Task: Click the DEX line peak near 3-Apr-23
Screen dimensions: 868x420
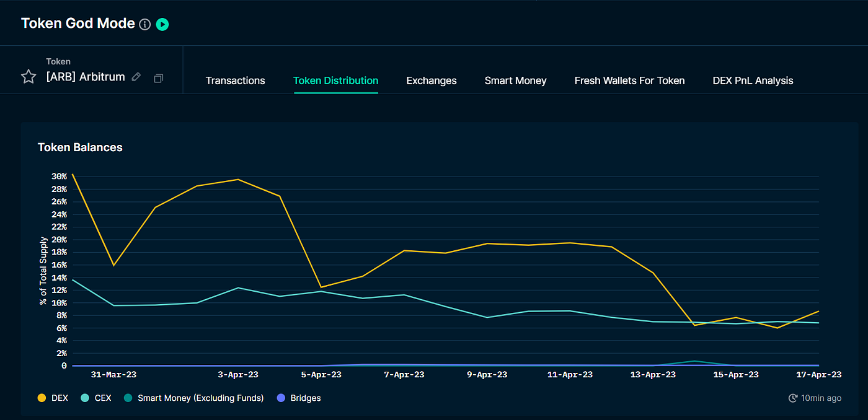Action: pos(238,180)
